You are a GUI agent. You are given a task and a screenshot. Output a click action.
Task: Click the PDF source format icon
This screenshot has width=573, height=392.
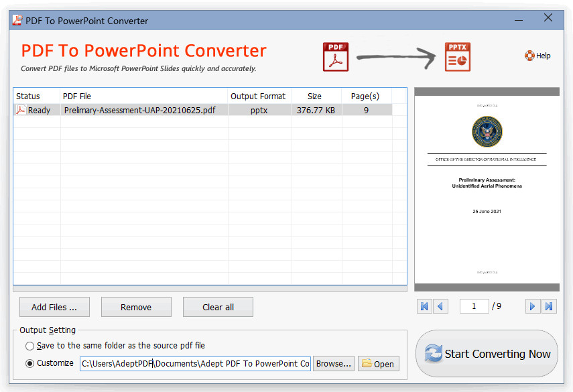click(x=336, y=57)
